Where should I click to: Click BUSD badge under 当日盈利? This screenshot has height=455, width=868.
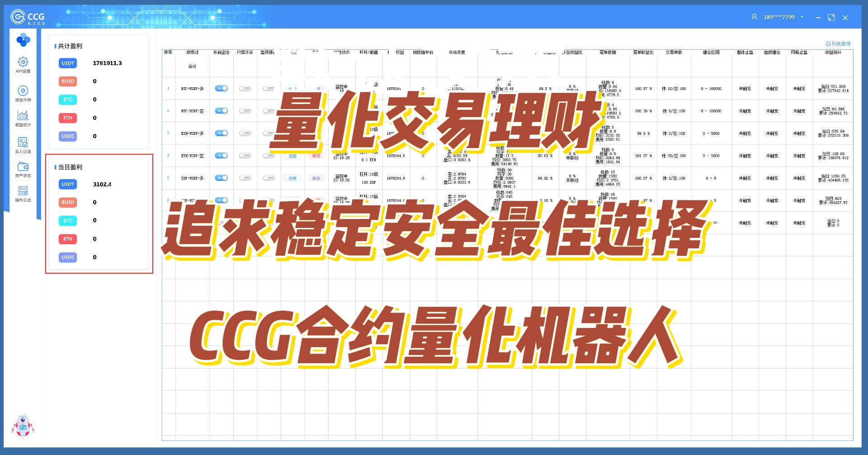click(x=68, y=203)
